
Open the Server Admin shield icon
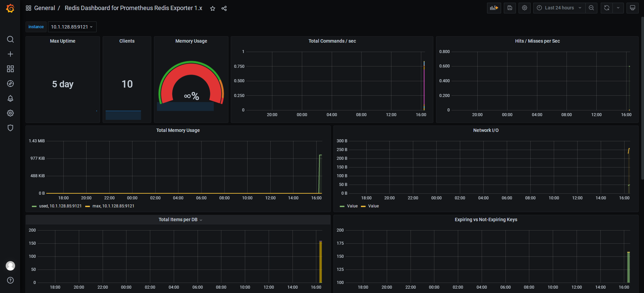pyautogui.click(x=10, y=128)
